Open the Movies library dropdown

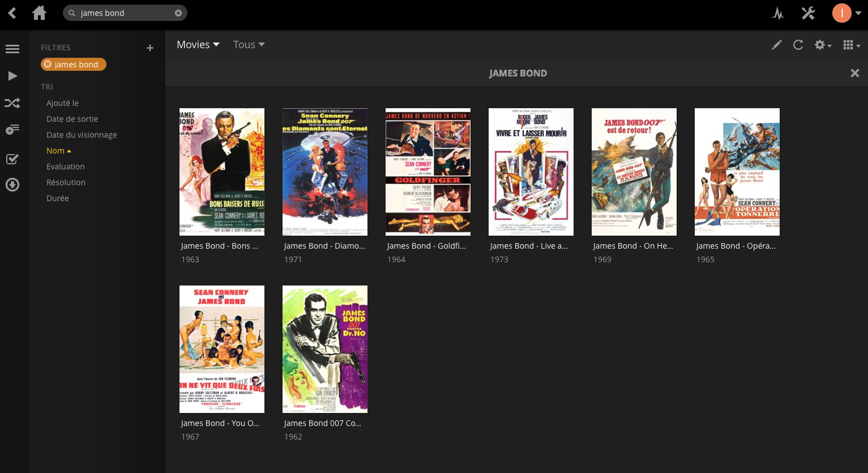click(198, 45)
